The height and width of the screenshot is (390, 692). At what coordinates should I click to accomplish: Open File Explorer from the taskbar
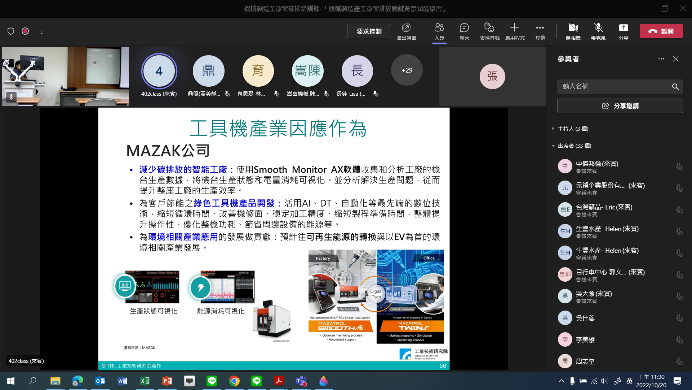(x=55, y=381)
